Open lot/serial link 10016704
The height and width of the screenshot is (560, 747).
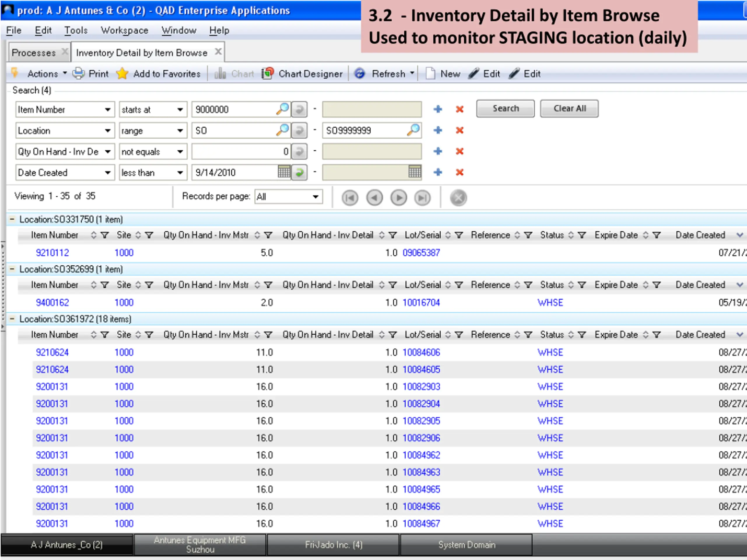[x=421, y=302]
